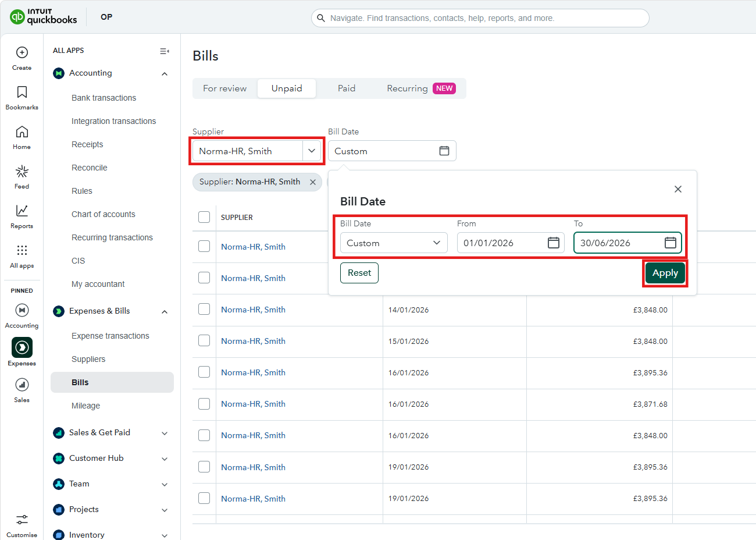Open pinned Expenses icon
Viewport: 756px width, 540px height.
22,347
